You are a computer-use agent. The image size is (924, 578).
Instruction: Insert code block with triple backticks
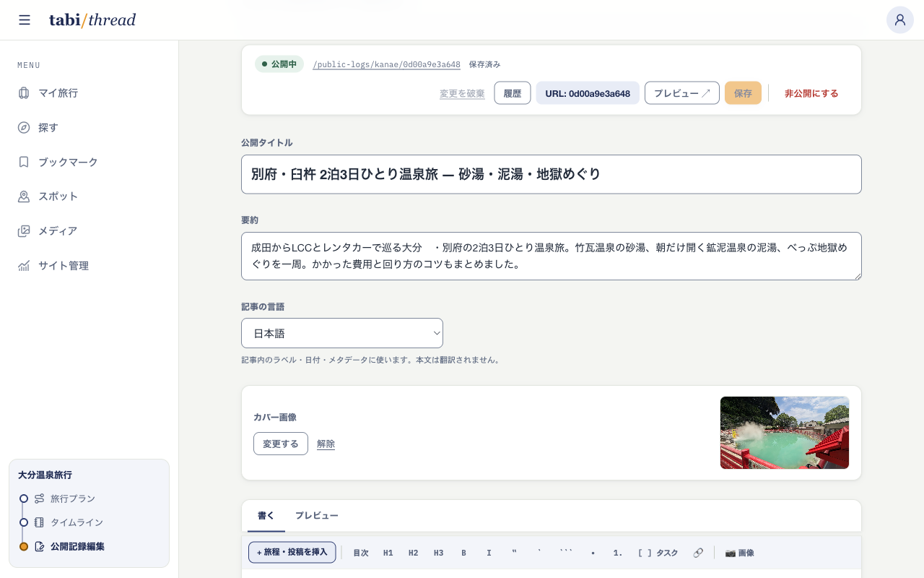tap(566, 553)
